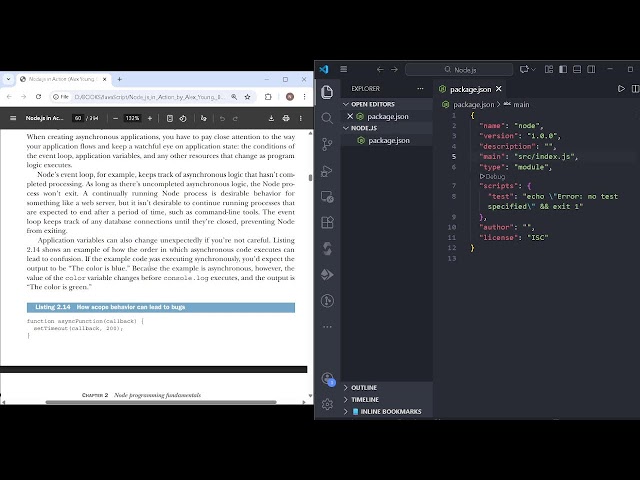This screenshot has width=640, height=480.
Task: Open Run and Debug view in VS Code
Action: click(x=327, y=171)
